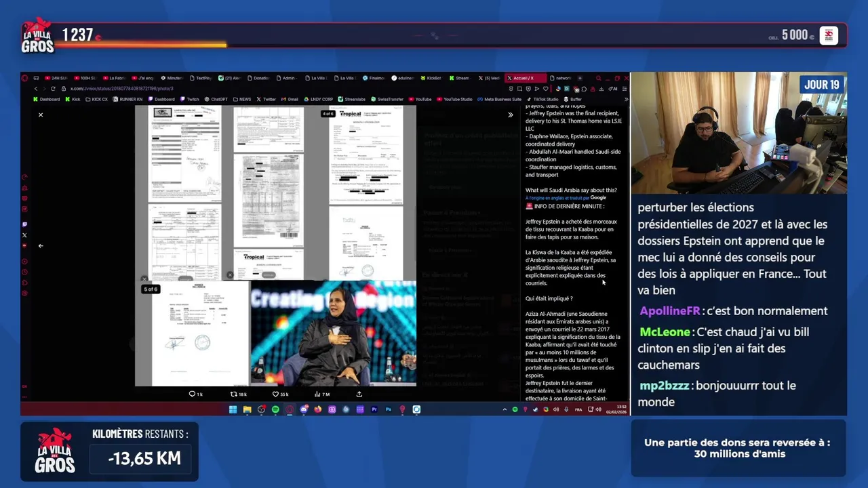Open the 'Twitch' bookmark
Image resolution: width=868 pixels, height=488 pixels.
tap(190, 100)
